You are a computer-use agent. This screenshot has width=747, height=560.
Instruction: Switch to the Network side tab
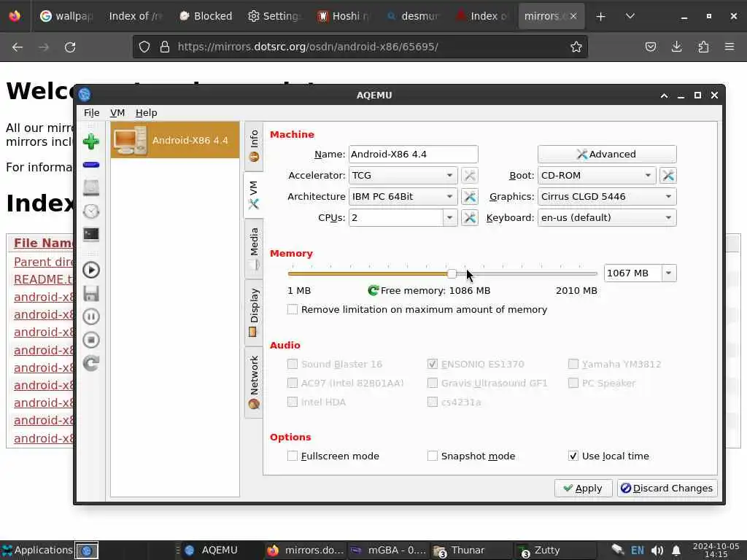[x=254, y=382]
